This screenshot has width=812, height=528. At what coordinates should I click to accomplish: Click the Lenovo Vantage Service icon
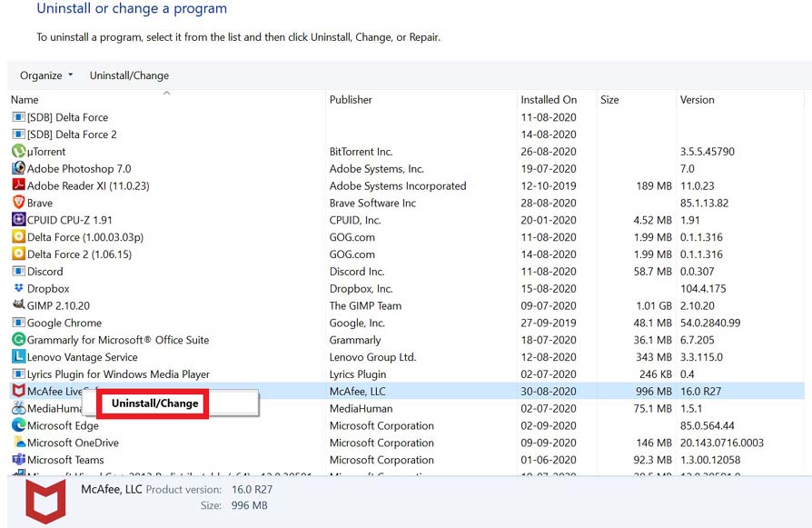pos(19,356)
